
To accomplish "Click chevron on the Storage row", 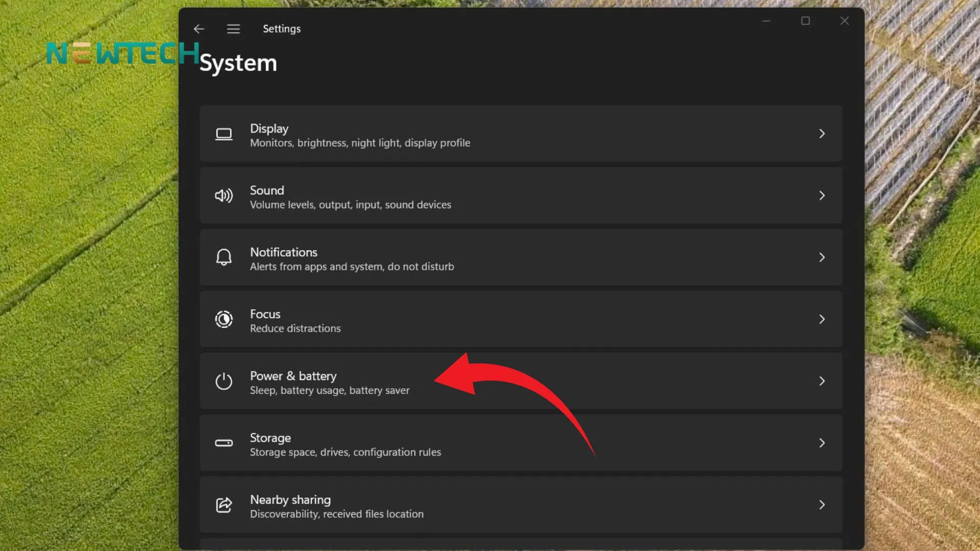I will click(822, 443).
